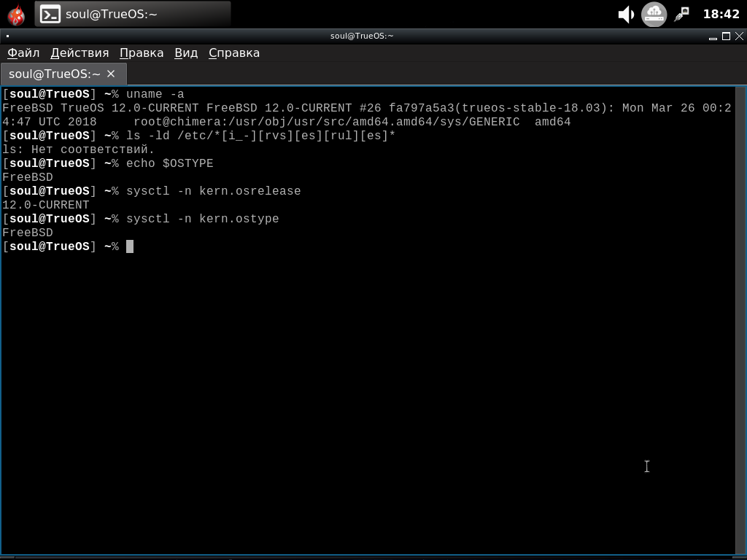Click the 'sysctl -n kern.ostype' command
The image size is (747, 560).
click(x=203, y=219)
